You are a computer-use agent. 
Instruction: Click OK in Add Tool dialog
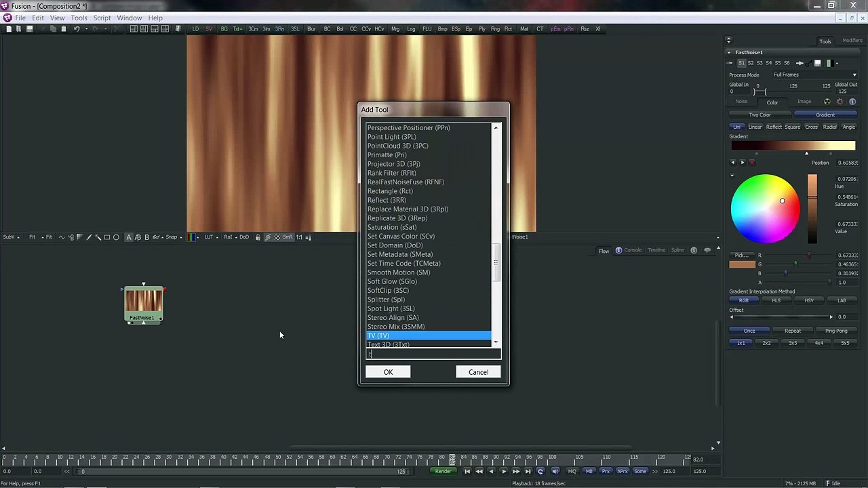coord(388,372)
